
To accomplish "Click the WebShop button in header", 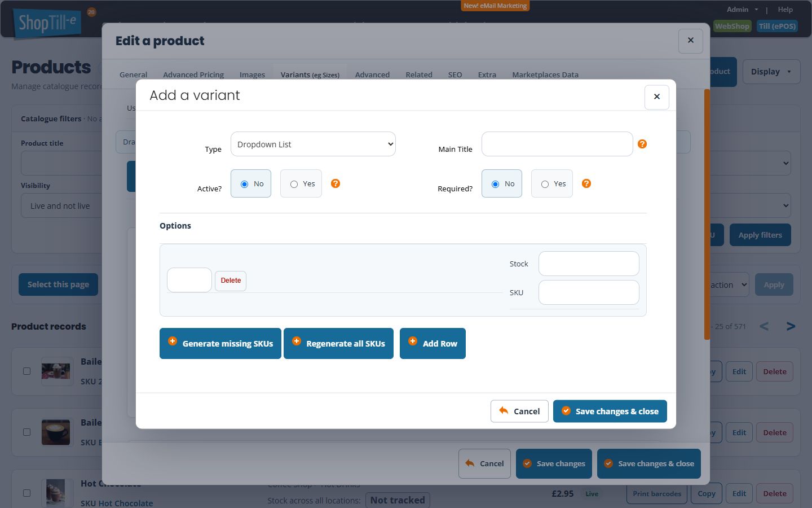I will (732, 26).
